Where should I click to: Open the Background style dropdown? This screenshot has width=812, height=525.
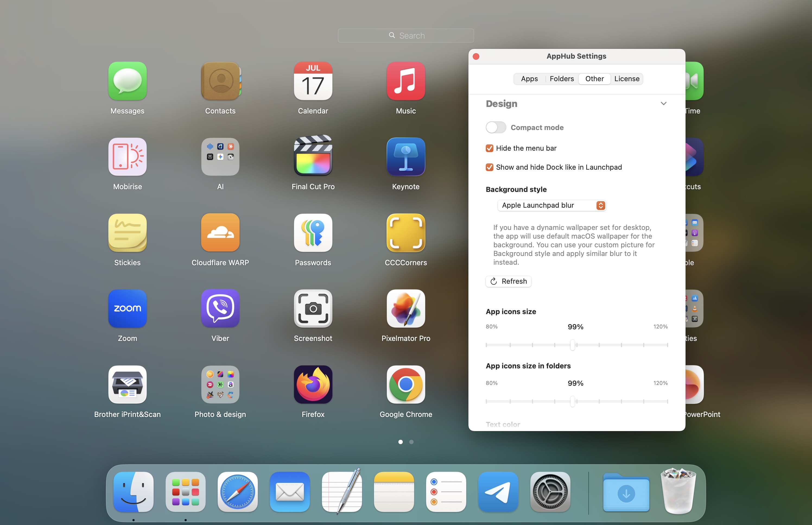pyautogui.click(x=552, y=205)
